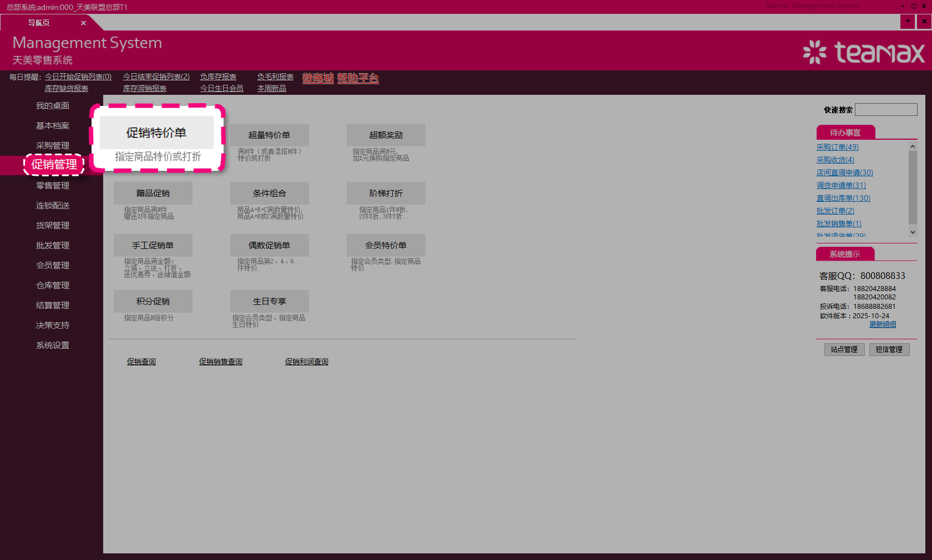Open 采购订单(49) to-do item
Screen dimensions: 932x560
(x=837, y=147)
